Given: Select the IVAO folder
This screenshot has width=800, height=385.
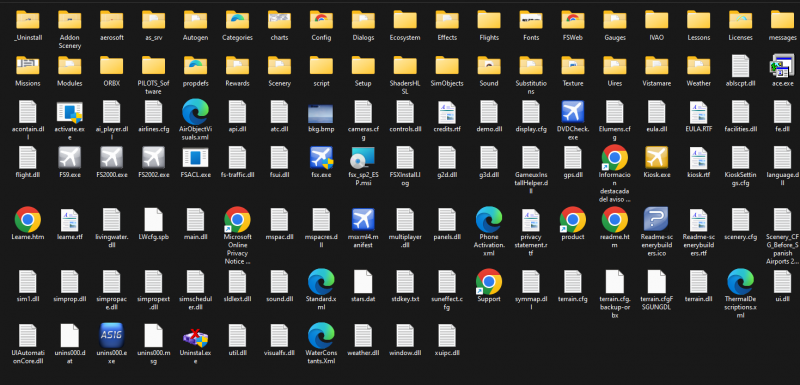Looking at the screenshot, I should tap(656, 20).
